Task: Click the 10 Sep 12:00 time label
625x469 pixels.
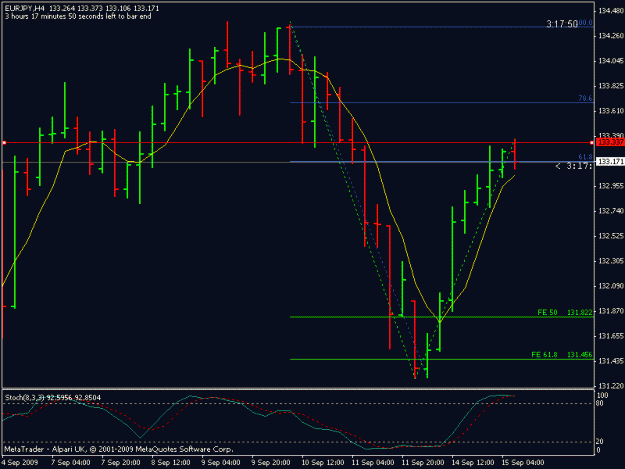Action: tap(322, 463)
